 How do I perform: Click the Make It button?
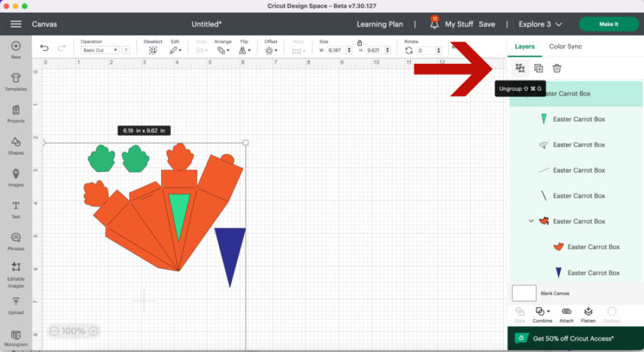point(608,24)
